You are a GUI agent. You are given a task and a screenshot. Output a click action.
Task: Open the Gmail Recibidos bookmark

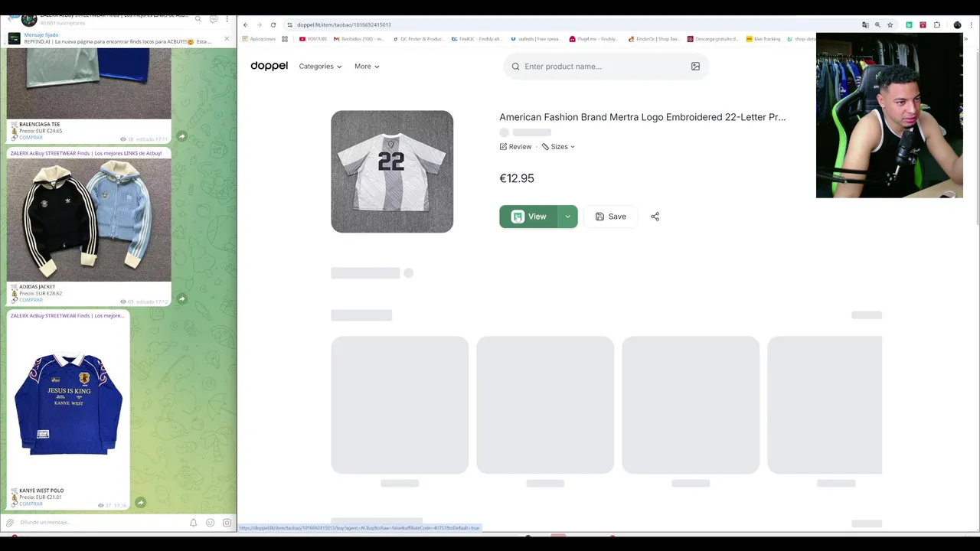[x=359, y=39]
